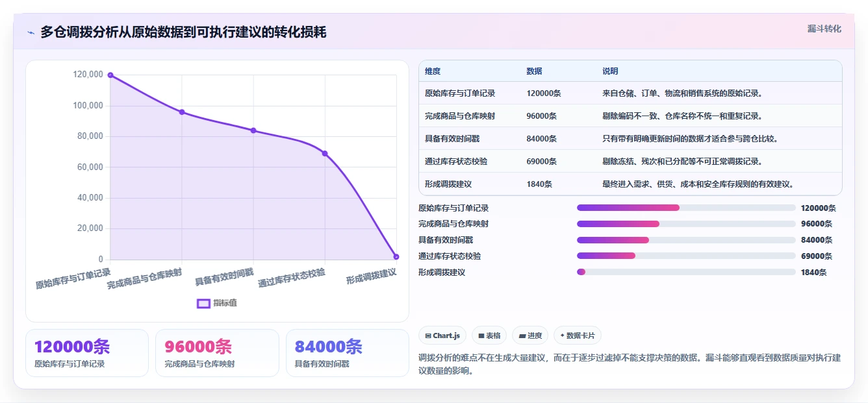Click the 原始库存与订单记录 progress bar

point(686,208)
